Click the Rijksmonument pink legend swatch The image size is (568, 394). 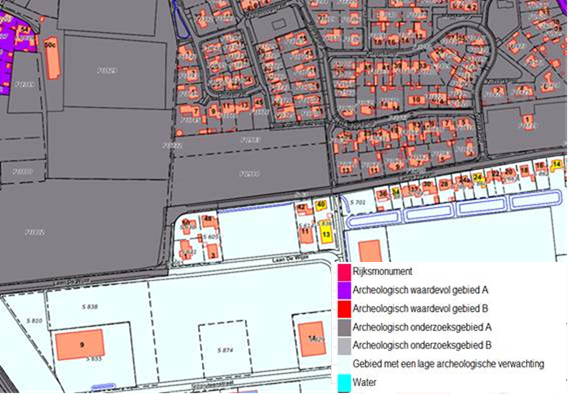[x=344, y=272]
